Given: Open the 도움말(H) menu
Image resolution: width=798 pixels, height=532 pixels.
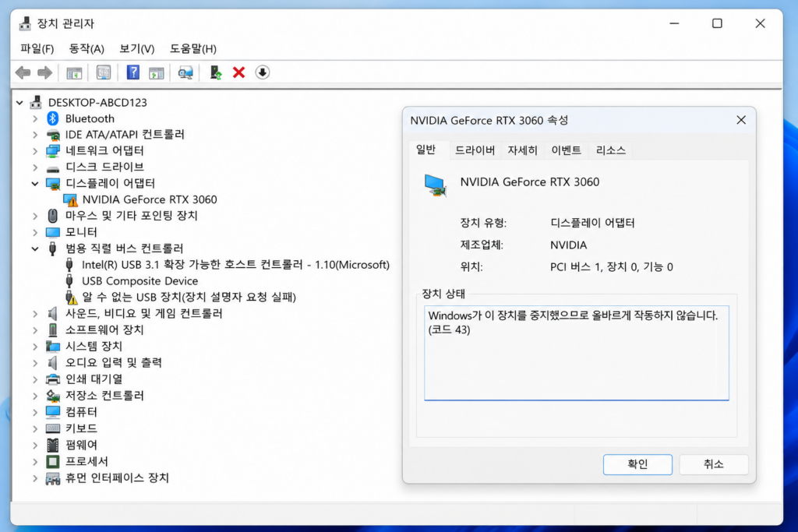Looking at the screenshot, I should (x=193, y=49).
